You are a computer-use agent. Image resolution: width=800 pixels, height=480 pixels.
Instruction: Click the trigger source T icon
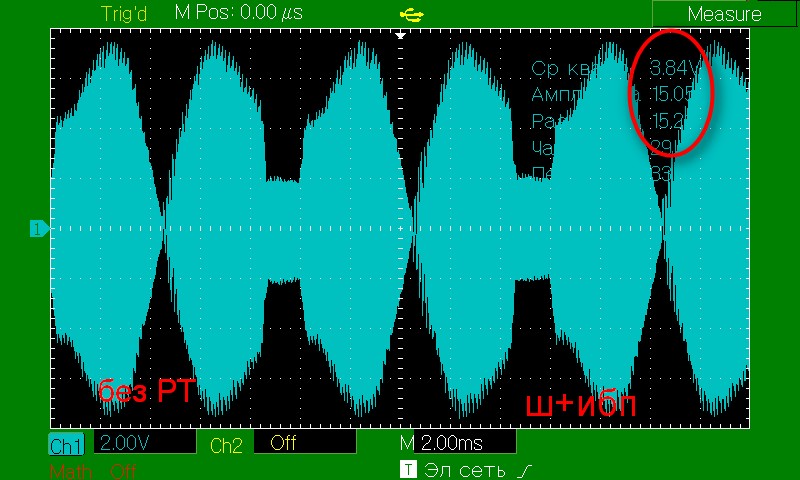[x=407, y=468]
